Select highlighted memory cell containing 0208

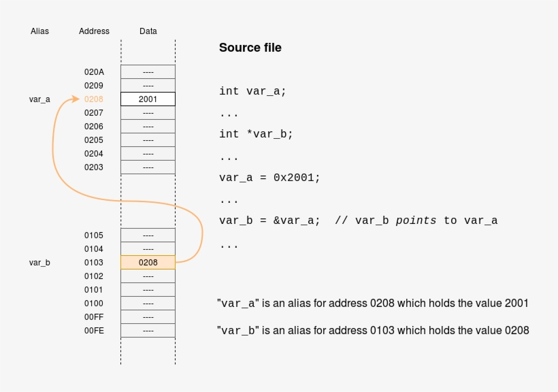click(x=148, y=262)
